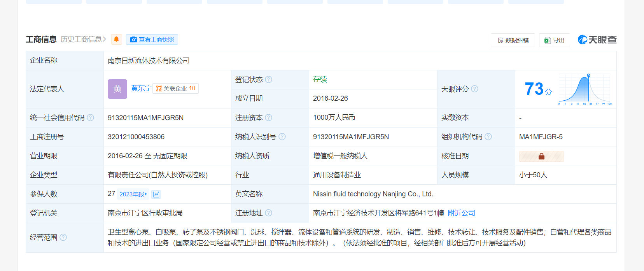The image size is (644, 271).
Task: Select registered address 南京市江宁经济技术开发区将军路641号1幢
Action: pyautogui.click(x=378, y=213)
